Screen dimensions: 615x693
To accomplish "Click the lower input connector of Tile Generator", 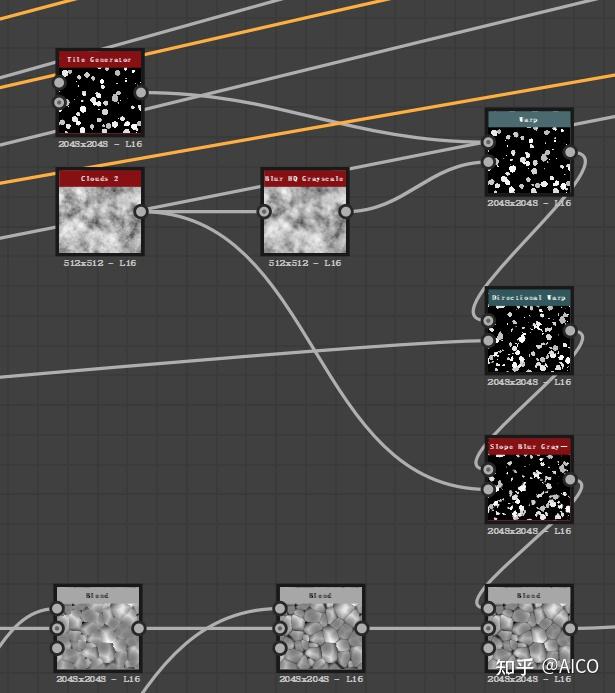I will [x=59, y=103].
